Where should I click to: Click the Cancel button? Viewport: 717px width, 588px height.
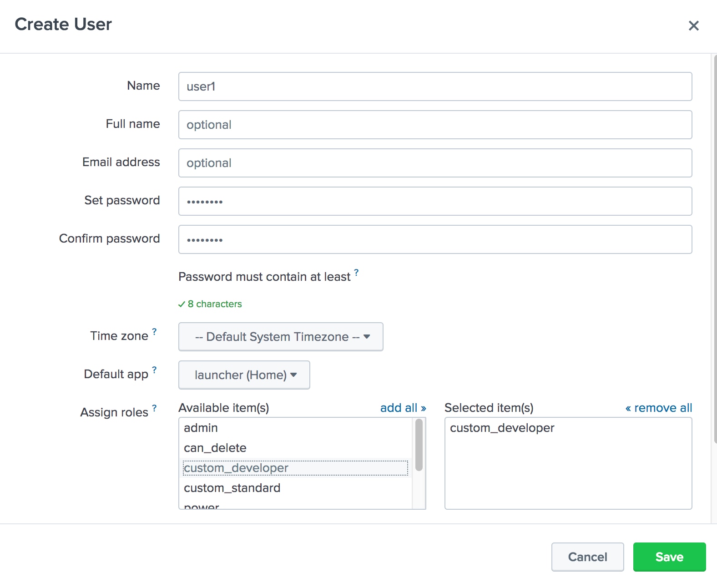tap(588, 557)
